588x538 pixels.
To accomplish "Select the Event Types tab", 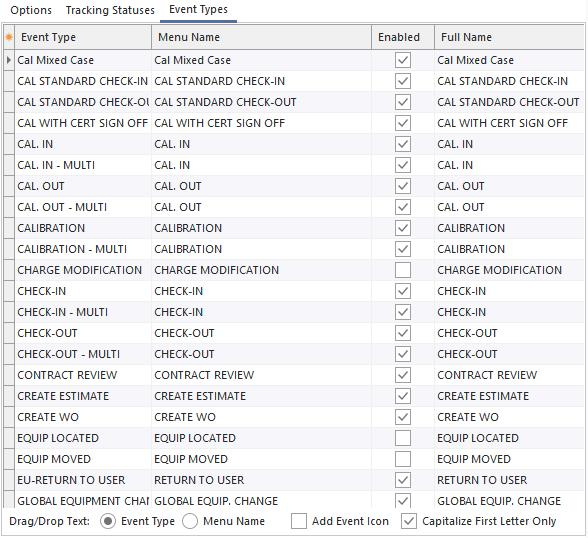I will pos(198,9).
